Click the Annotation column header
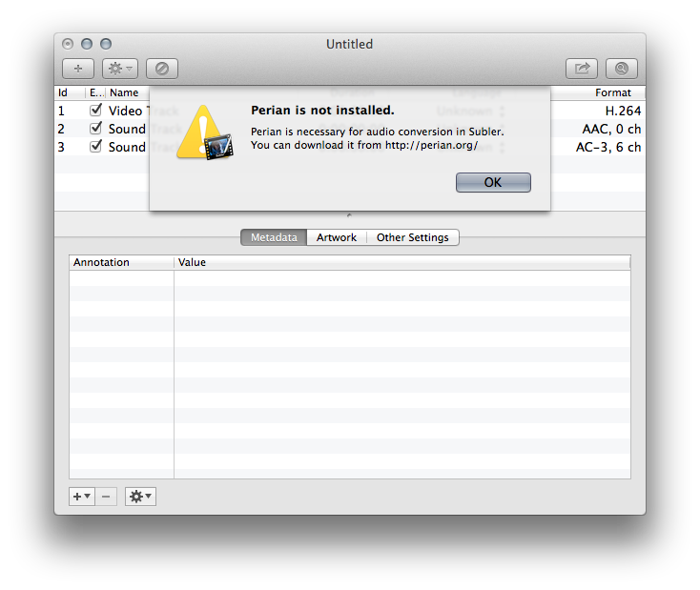Viewport: 700px width, 590px height. [x=121, y=262]
